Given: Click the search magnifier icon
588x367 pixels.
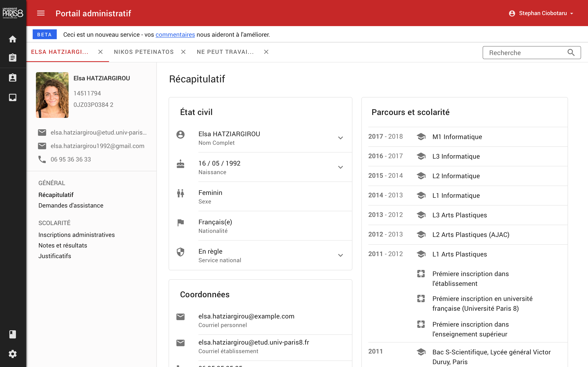Looking at the screenshot, I should pyautogui.click(x=571, y=52).
